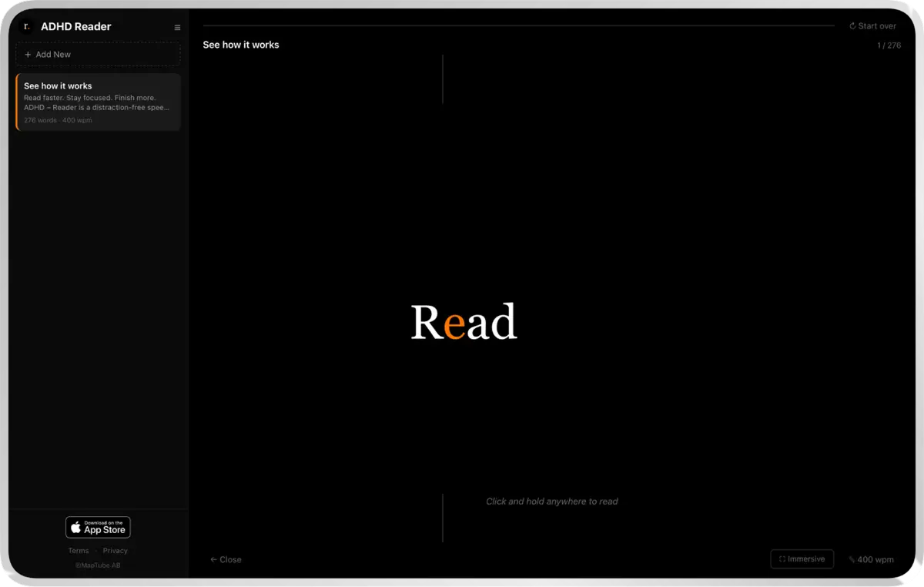Click the 'See how it works' title heading
Screen dimensions: 924x587
241,45
